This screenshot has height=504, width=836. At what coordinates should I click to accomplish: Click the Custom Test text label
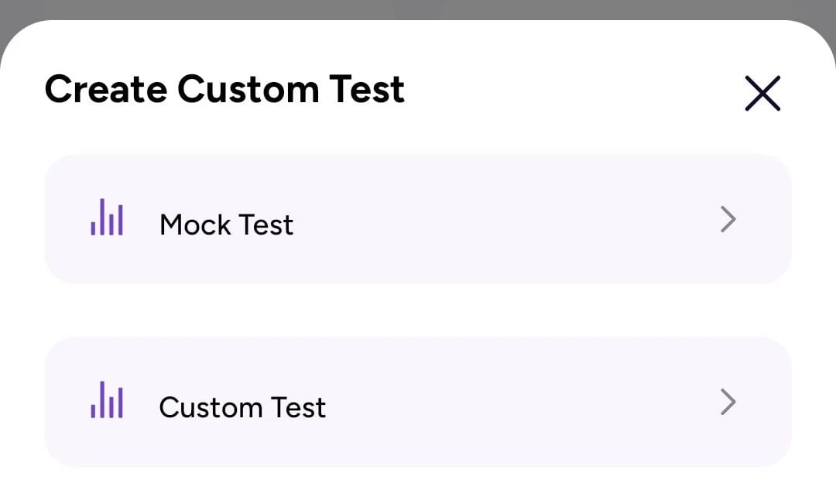coord(242,406)
